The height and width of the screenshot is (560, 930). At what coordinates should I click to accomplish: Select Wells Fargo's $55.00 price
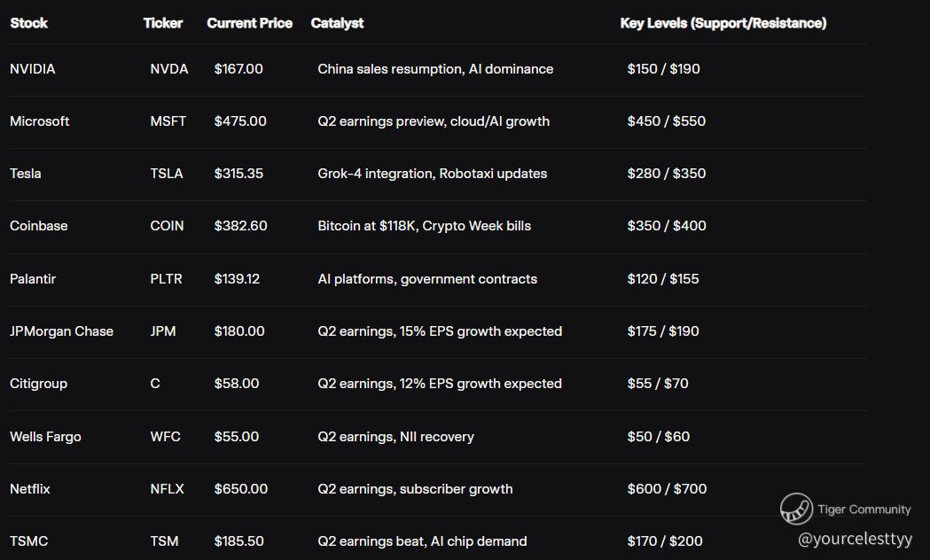[x=237, y=437]
